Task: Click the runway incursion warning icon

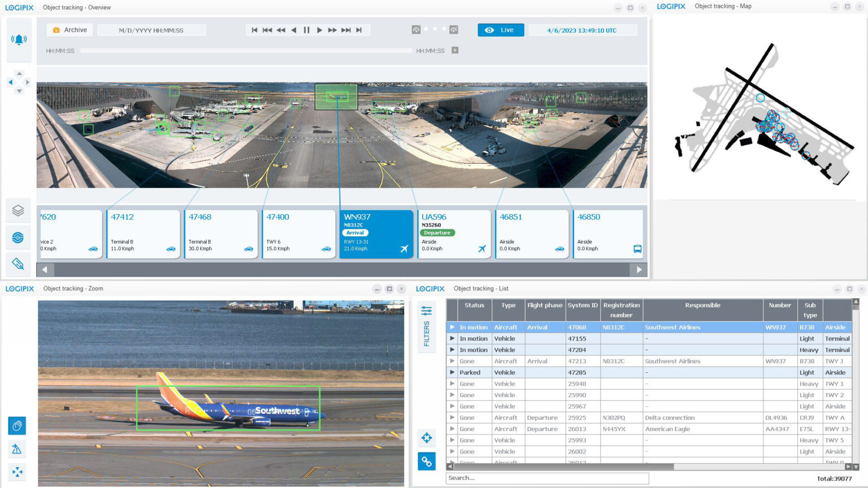Action: (17, 448)
